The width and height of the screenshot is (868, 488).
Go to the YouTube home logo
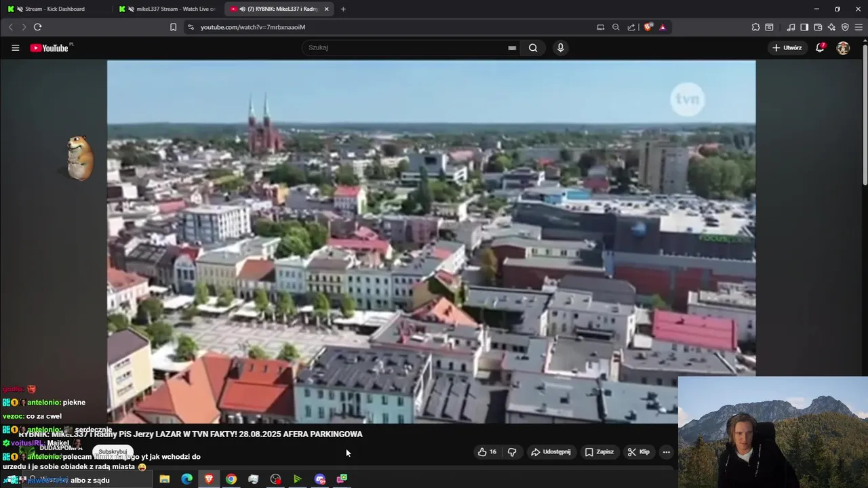[x=51, y=47]
